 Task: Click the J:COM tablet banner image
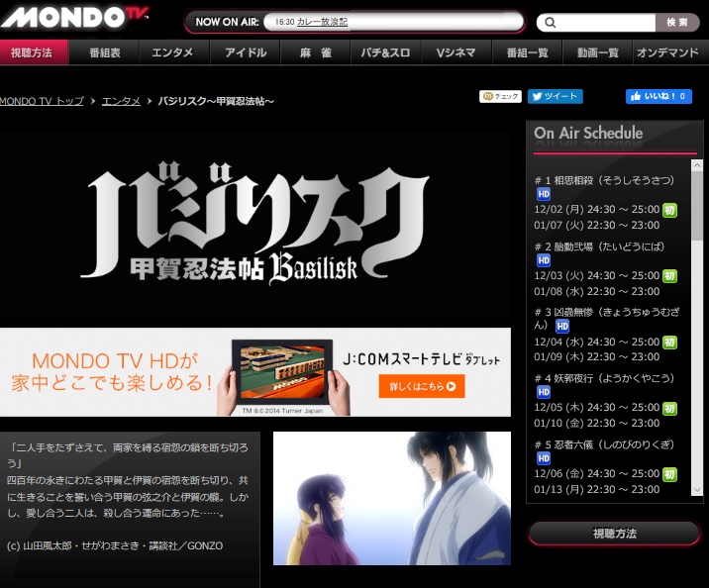click(x=255, y=372)
